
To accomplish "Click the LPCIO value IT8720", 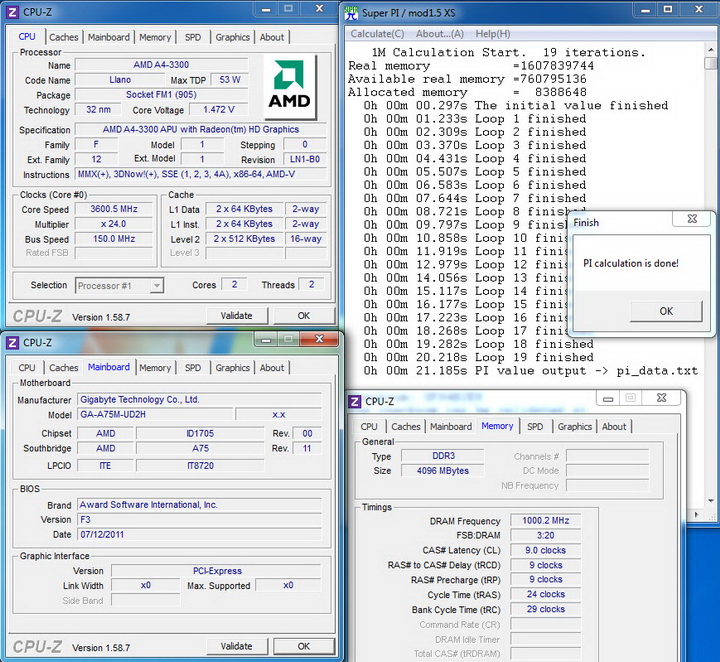I will click(x=200, y=466).
